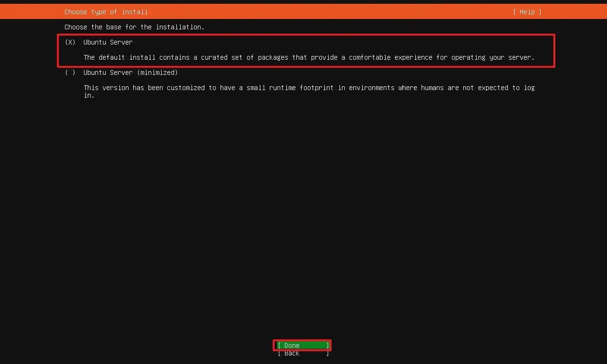Click the empty ( ) selector for minimized
The image size is (607, 364).
70,73
